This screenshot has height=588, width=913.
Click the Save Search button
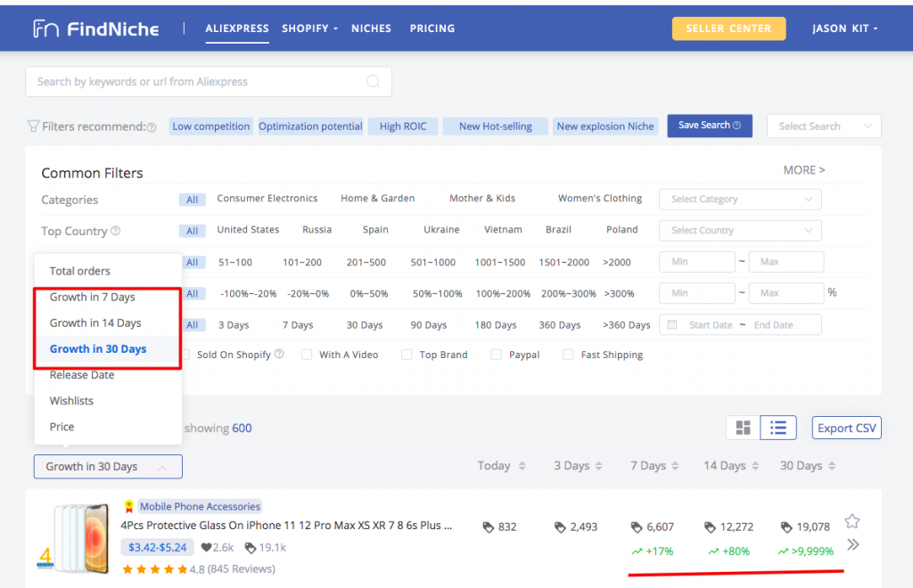tap(709, 126)
